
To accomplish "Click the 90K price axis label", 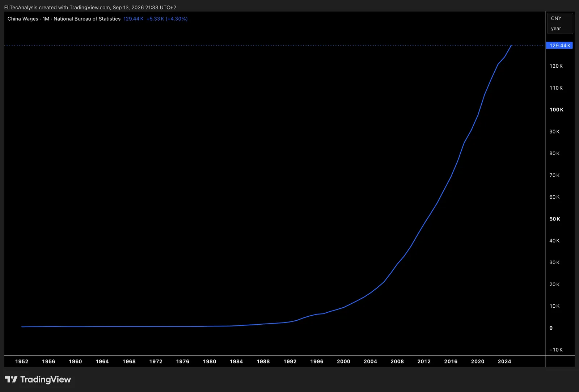I will [554, 132].
